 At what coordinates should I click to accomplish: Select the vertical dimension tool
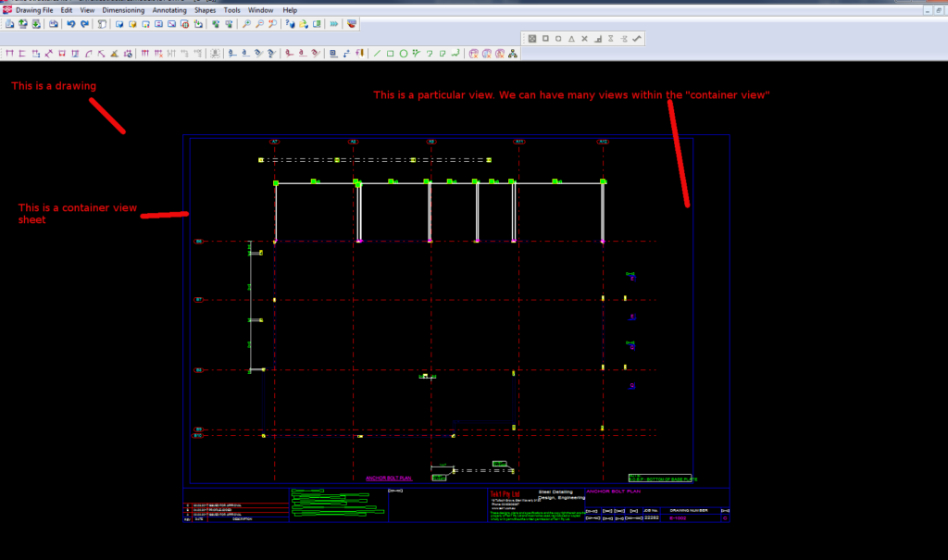pyautogui.click(x=21, y=54)
